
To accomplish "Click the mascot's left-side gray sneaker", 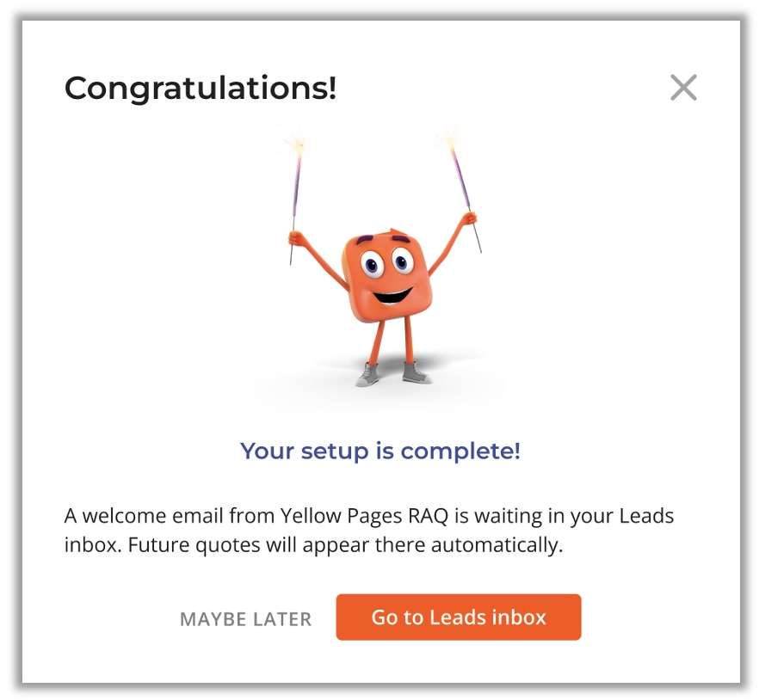I will click(367, 375).
